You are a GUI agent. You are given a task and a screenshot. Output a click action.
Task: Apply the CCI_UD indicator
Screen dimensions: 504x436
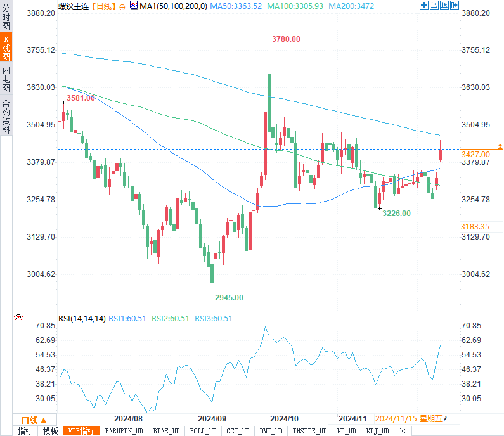pyautogui.click(x=238, y=431)
